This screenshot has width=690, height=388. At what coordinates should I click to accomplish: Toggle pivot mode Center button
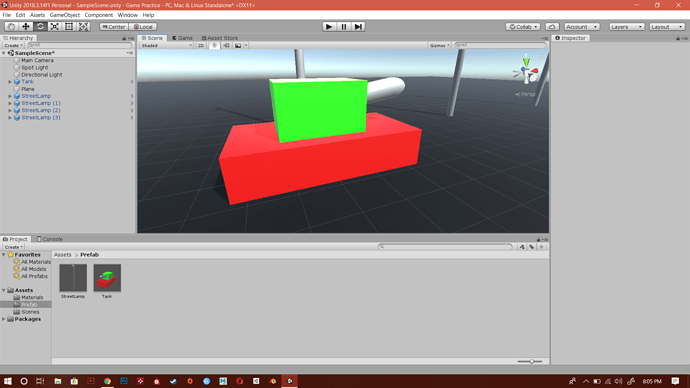(x=114, y=27)
